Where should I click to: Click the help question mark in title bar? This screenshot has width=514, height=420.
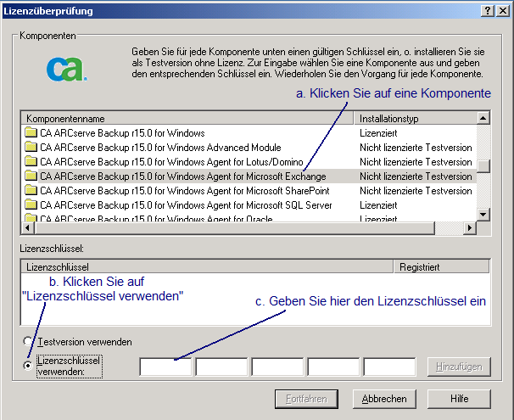(488, 11)
